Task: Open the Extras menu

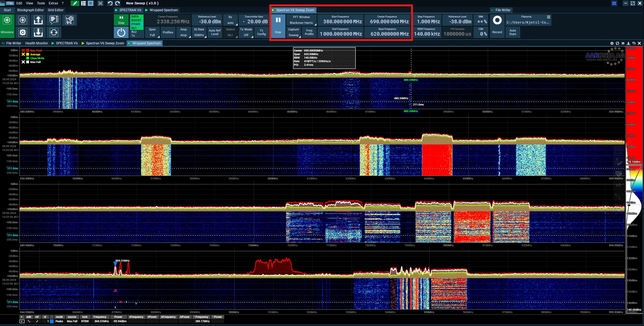Action: 53,3
